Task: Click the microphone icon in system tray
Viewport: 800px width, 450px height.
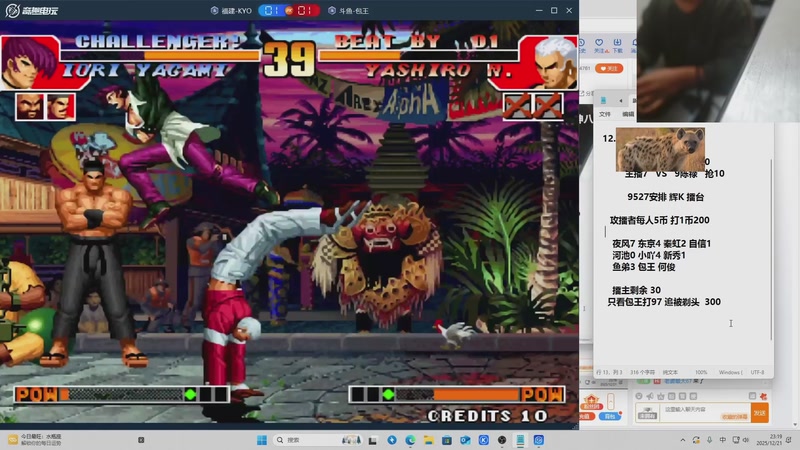Action: pos(709,440)
